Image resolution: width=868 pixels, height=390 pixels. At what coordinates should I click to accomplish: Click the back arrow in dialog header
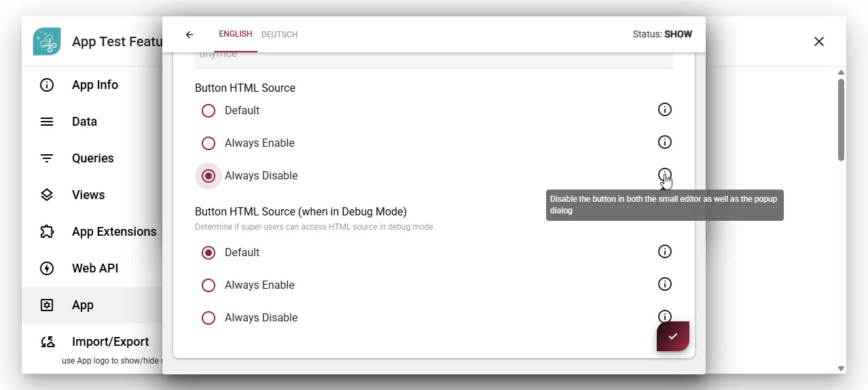[189, 35]
